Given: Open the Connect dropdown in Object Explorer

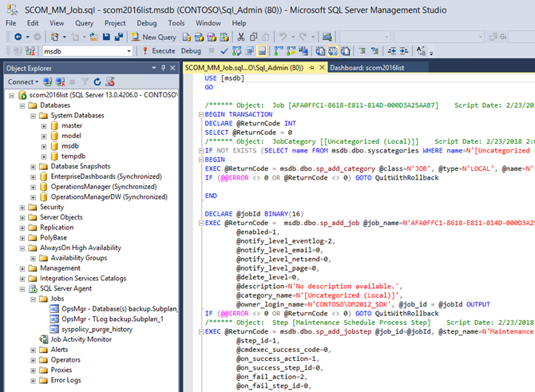Looking at the screenshot, I should (x=23, y=81).
